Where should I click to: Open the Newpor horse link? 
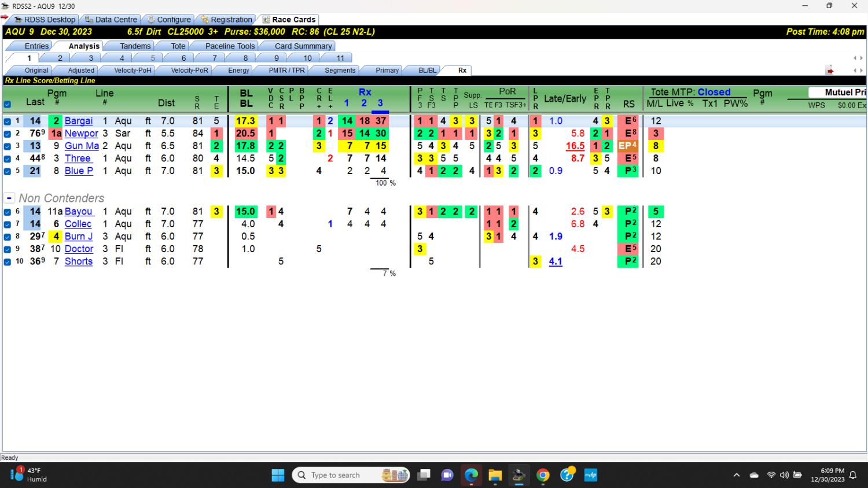[81, 134]
